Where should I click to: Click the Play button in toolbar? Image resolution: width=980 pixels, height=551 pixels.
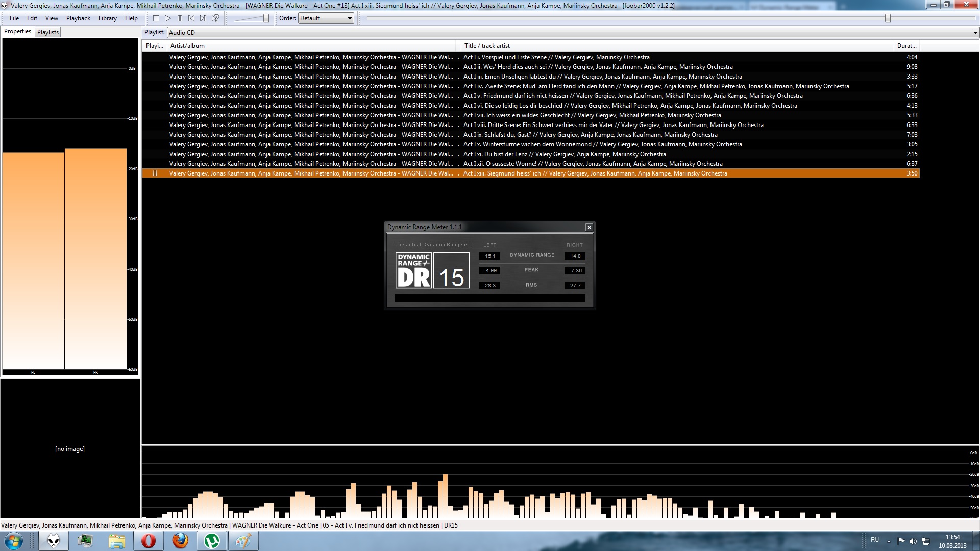click(x=168, y=18)
